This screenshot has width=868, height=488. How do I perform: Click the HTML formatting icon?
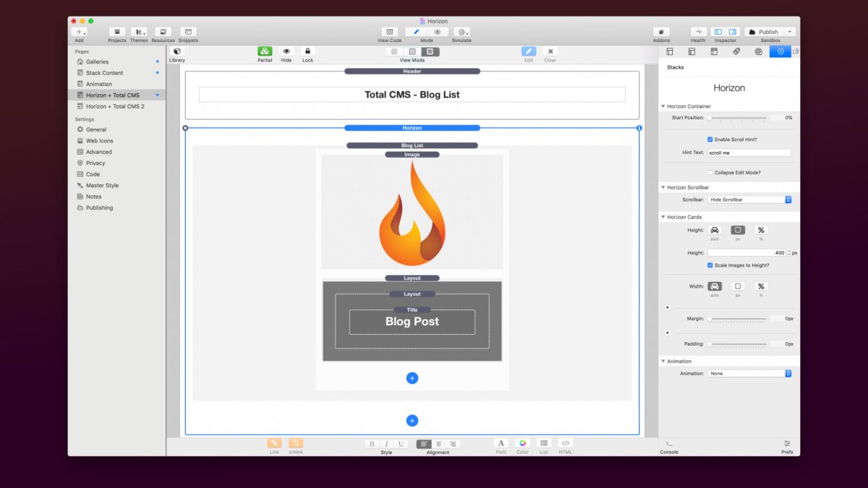point(566,443)
